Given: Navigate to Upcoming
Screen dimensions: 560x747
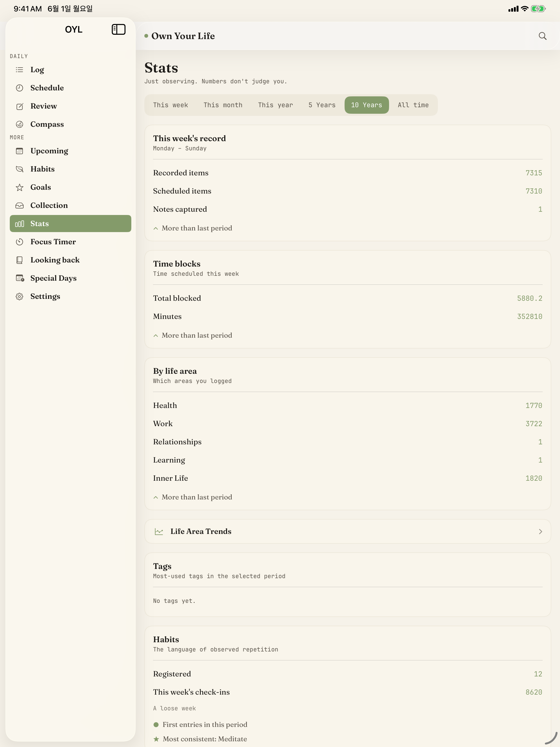Looking at the screenshot, I should 70,151.
